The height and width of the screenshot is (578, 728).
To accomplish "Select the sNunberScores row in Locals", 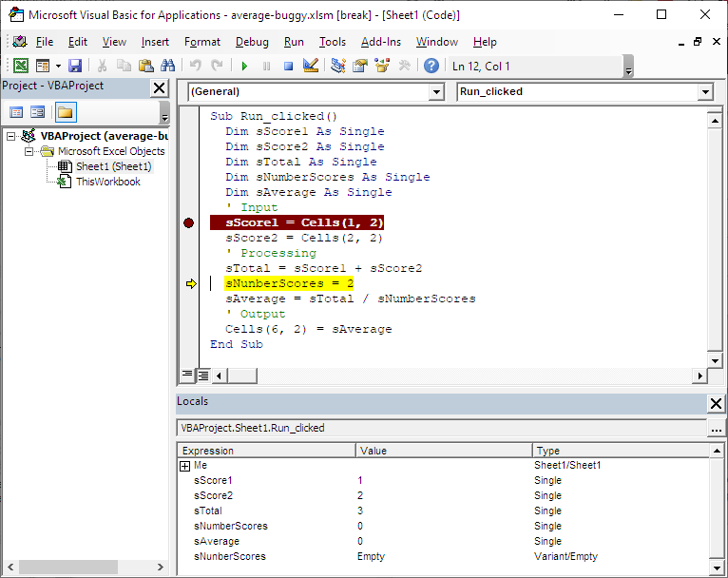I will 444,556.
